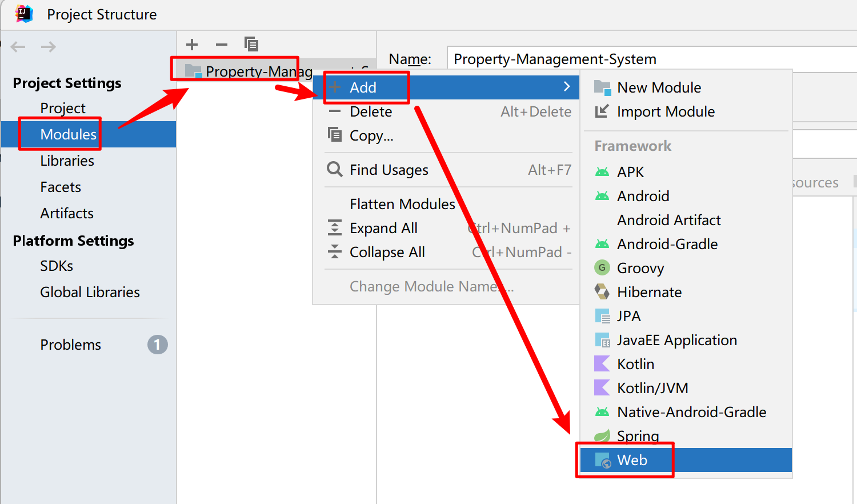
Task: Choose Delete in the context menu
Action: click(x=446, y=111)
